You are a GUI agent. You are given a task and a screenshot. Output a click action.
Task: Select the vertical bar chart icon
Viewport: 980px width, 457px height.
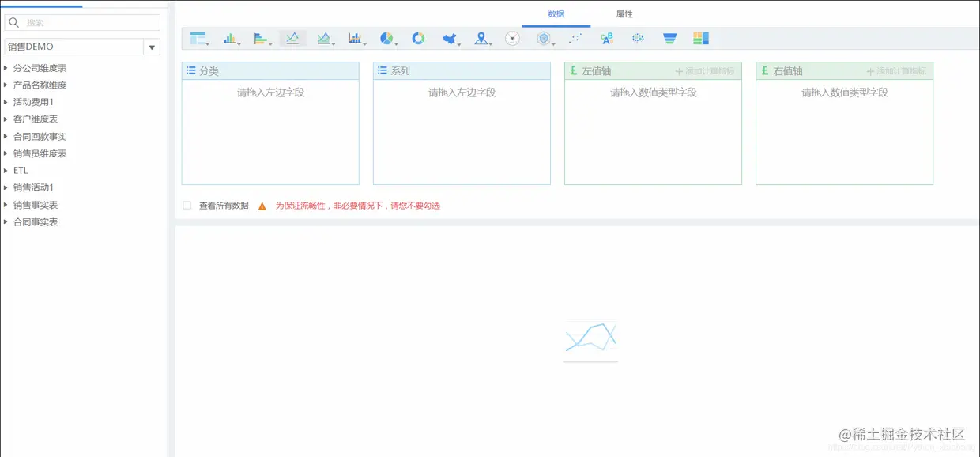point(230,39)
